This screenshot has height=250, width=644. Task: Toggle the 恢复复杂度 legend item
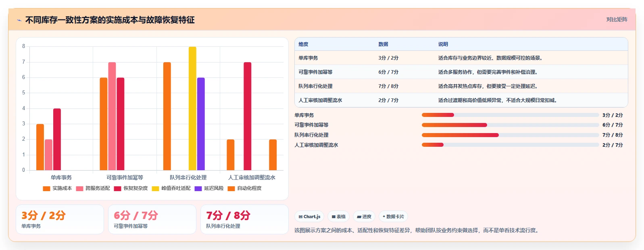coord(131,188)
